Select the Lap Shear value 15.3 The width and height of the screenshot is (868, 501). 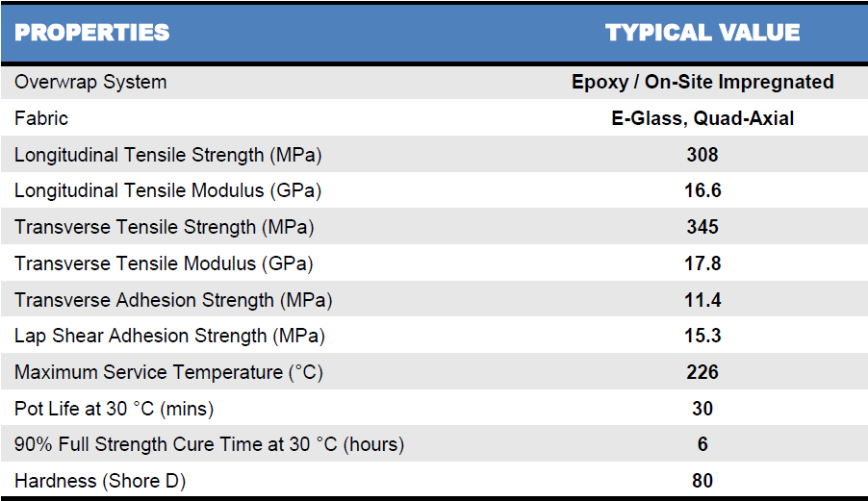702,336
